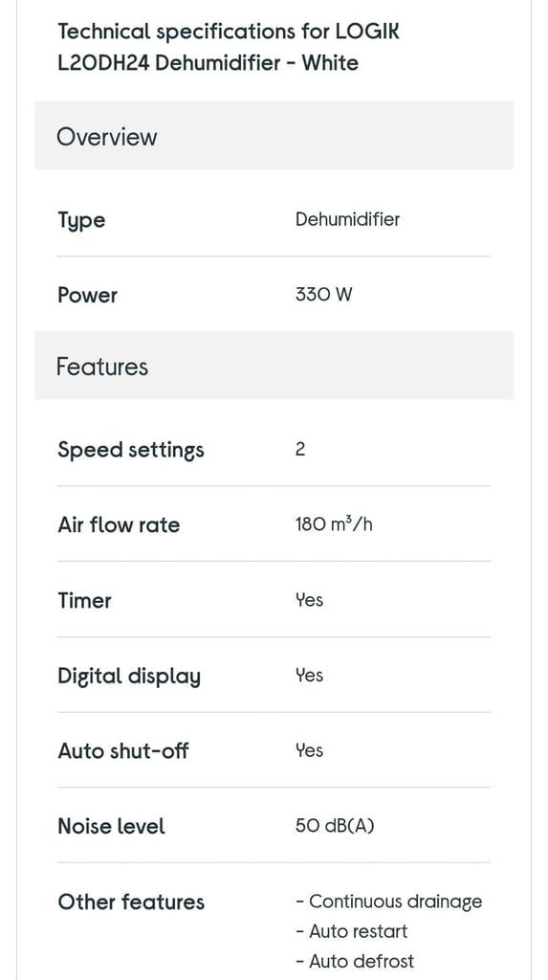Screen dimensions: 548x980
Task: Click the Speed settings label
Action: click(131, 450)
